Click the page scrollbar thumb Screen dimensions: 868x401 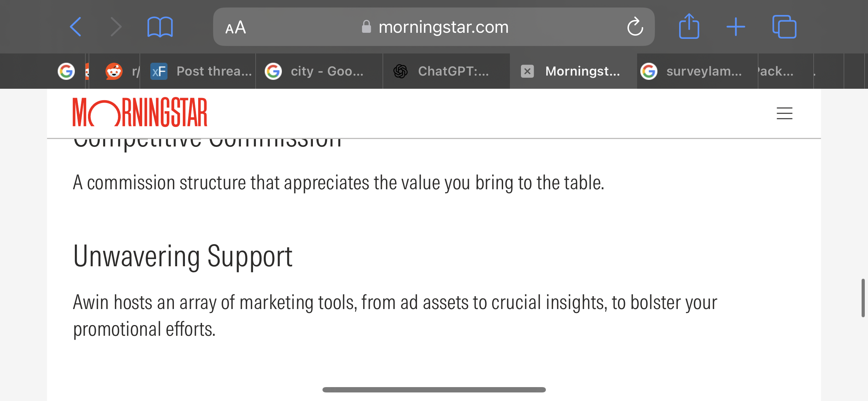(x=863, y=298)
